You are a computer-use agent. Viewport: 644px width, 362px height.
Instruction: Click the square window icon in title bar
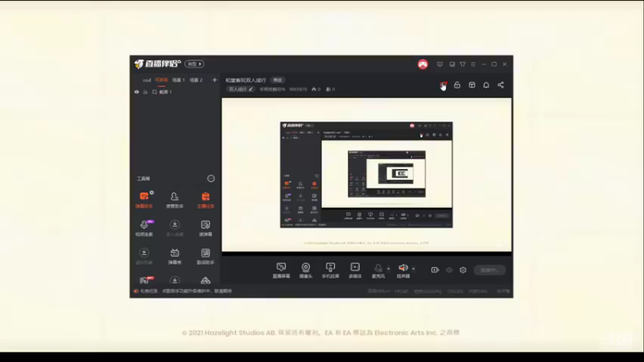[x=452, y=64]
